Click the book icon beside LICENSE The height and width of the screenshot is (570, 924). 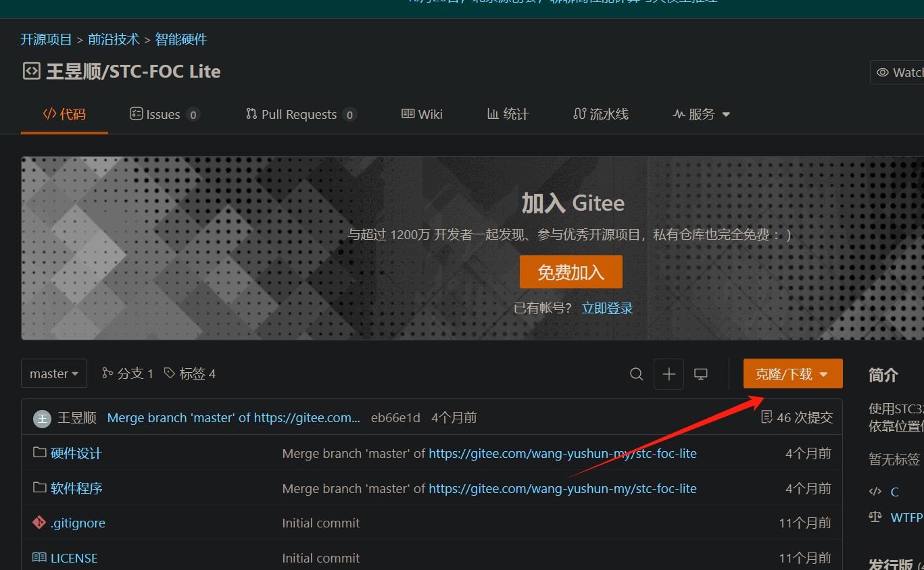pyautogui.click(x=39, y=558)
